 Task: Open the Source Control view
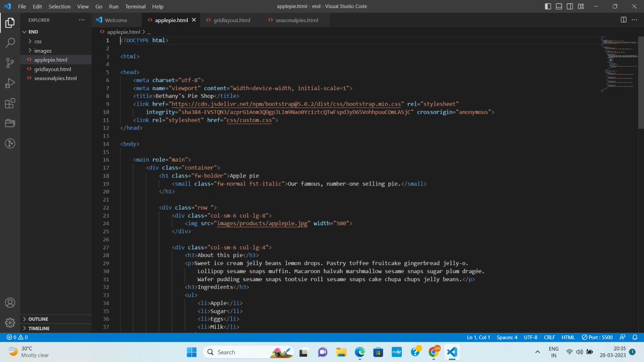tap(10, 63)
